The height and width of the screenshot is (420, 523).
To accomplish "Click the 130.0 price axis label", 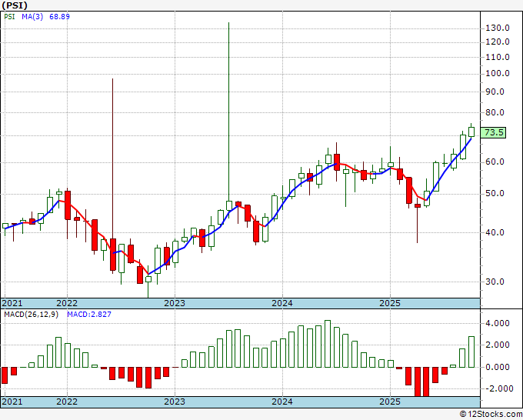I will pyautogui.click(x=498, y=28).
